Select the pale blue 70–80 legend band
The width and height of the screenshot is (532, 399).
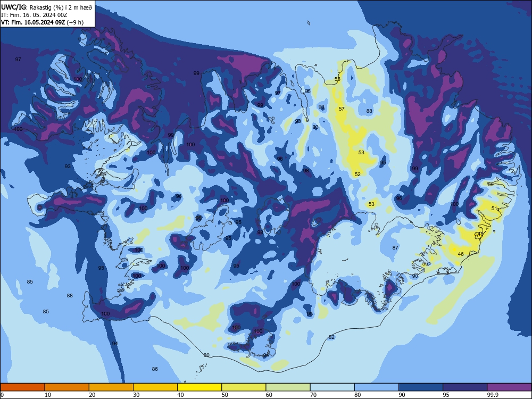[x=332, y=387]
